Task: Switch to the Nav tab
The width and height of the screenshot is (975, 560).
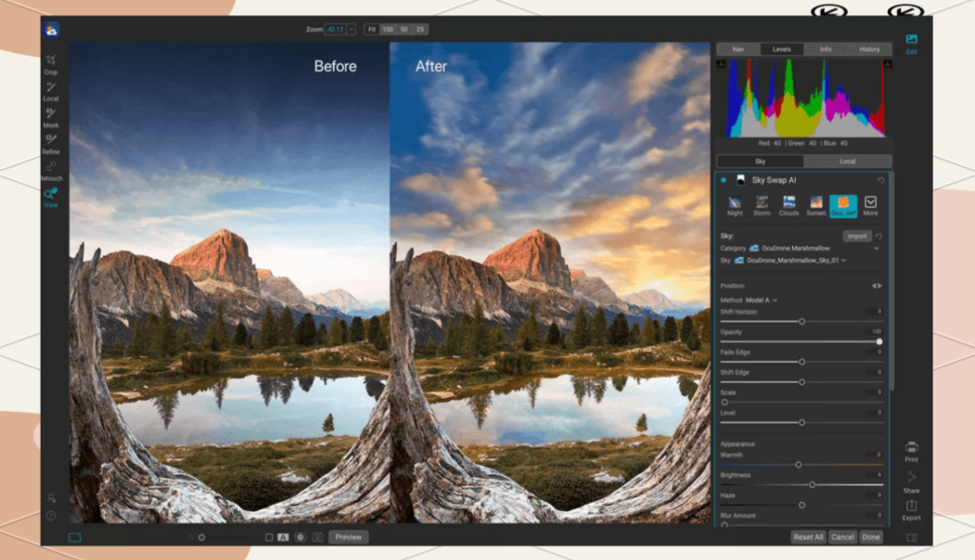Action: pyautogui.click(x=738, y=49)
